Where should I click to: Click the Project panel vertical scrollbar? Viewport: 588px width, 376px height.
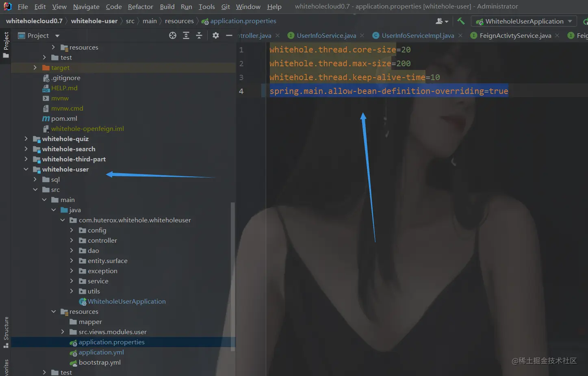(x=233, y=276)
